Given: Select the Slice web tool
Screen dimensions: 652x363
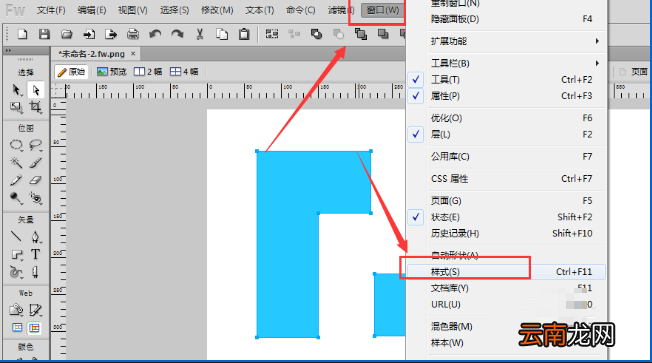Looking at the screenshot, I should [36, 310].
